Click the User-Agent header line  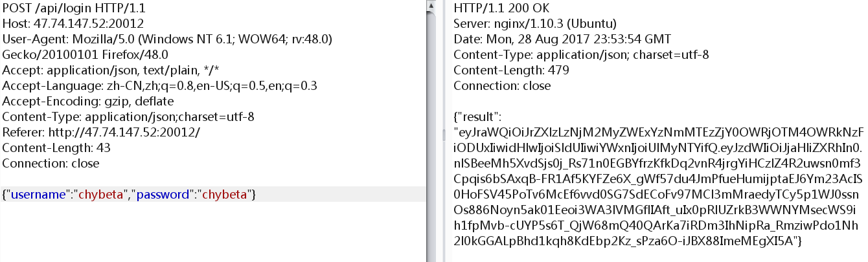pyautogui.click(x=167, y=39)
